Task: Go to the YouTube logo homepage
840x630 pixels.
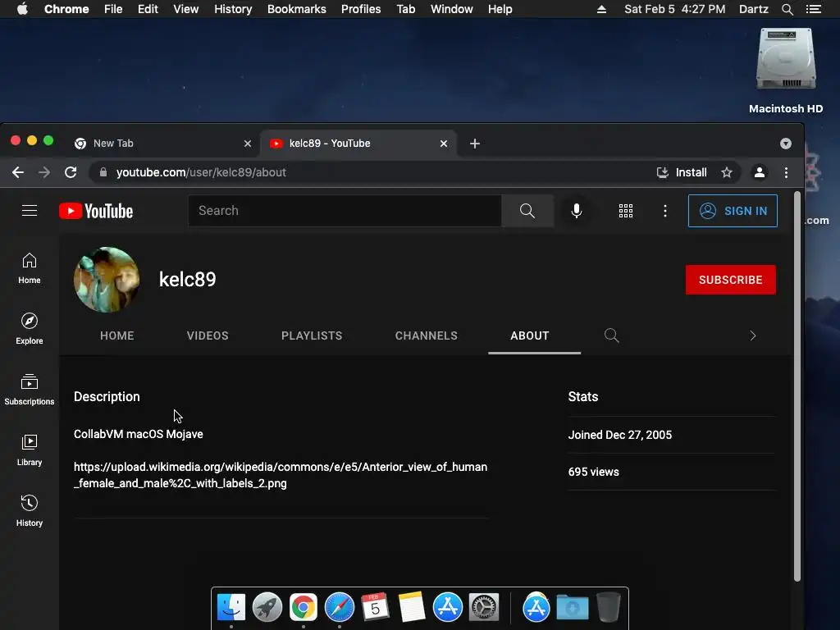Action: (96, 211)
